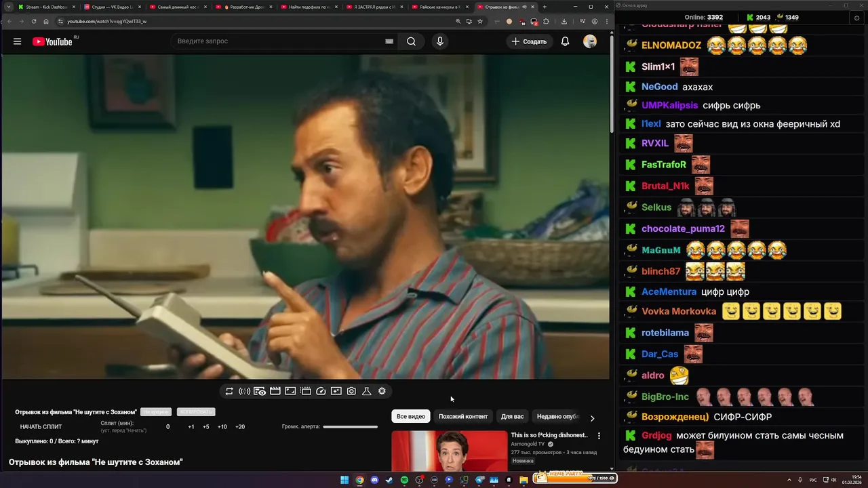Go to browser home page icon

[46, 21]
